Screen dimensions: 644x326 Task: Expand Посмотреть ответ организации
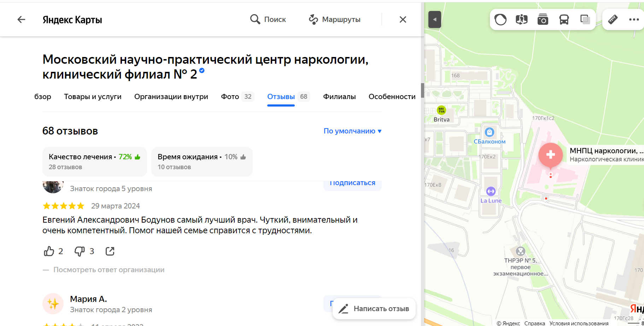109,270
